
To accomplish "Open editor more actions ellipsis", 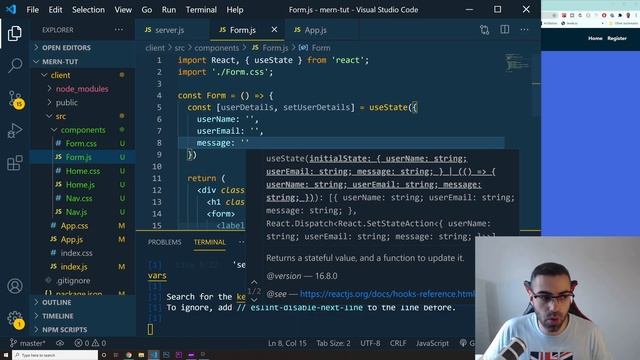I will click(x=524, y=30).
